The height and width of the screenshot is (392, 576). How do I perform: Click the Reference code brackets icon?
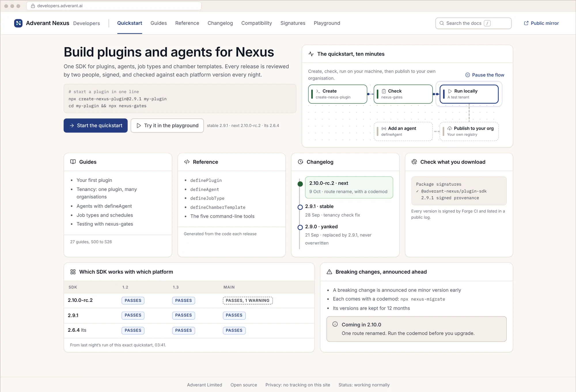click(x=187, y=162)
